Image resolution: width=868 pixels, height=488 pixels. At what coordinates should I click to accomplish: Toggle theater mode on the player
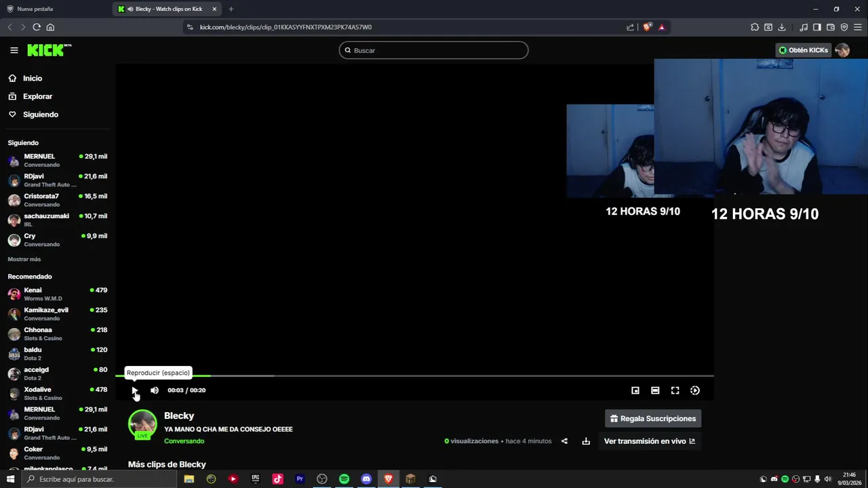click(x=655, y=390)
